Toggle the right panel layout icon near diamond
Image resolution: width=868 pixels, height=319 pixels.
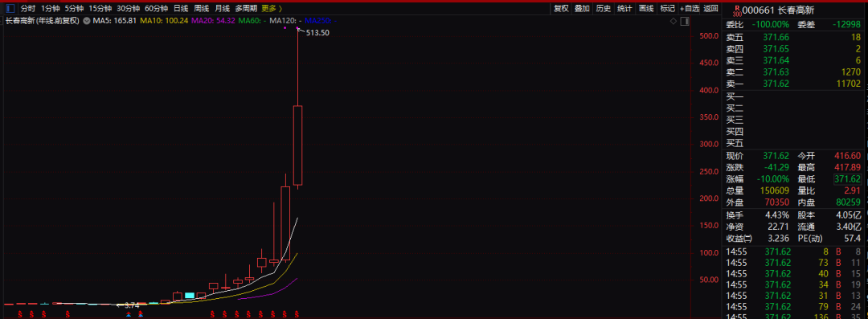click(x=685, y=21)
